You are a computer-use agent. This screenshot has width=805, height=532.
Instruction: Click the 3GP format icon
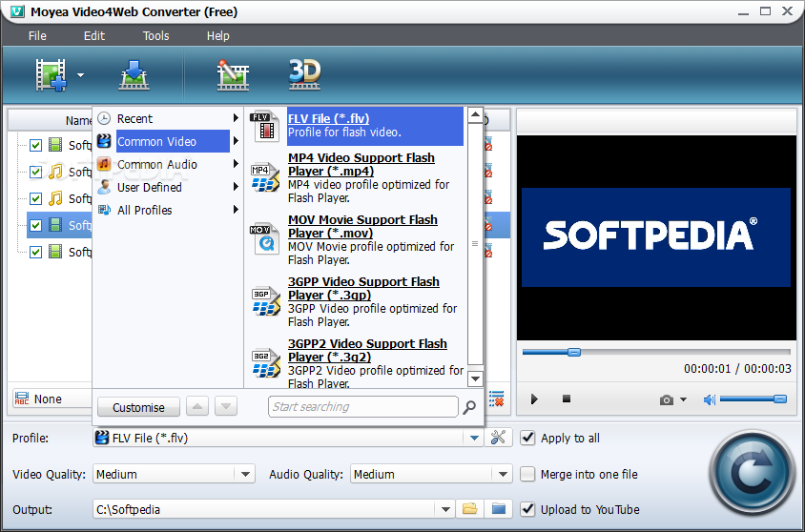(x=265, y=301)
